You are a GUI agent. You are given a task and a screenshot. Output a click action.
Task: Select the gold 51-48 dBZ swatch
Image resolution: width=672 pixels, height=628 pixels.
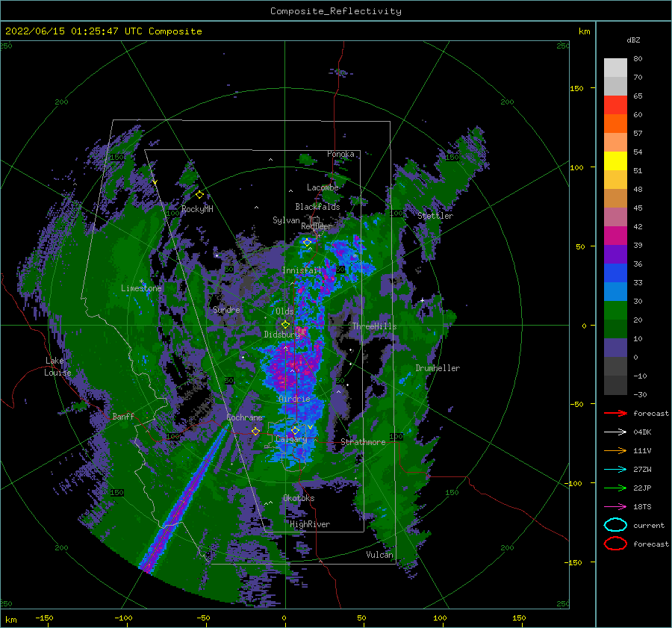(615, 180)
